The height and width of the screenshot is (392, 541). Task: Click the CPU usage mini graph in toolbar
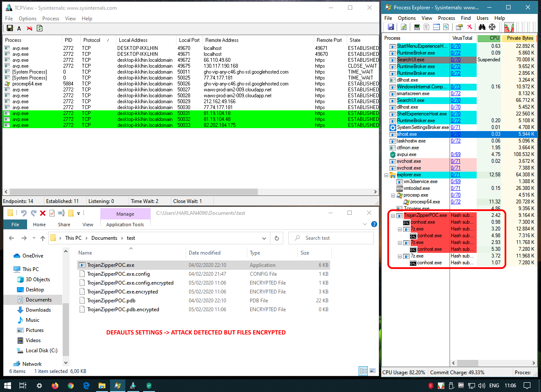point(508,27)
